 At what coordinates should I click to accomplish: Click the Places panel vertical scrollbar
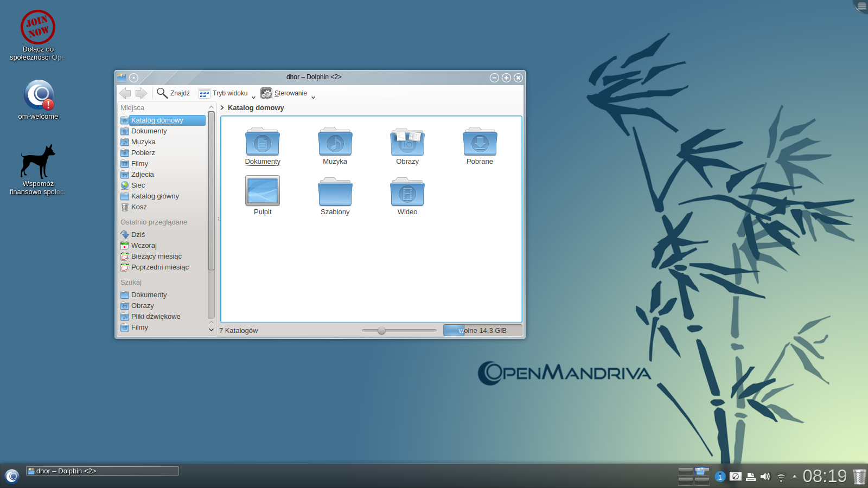(212, 216)
